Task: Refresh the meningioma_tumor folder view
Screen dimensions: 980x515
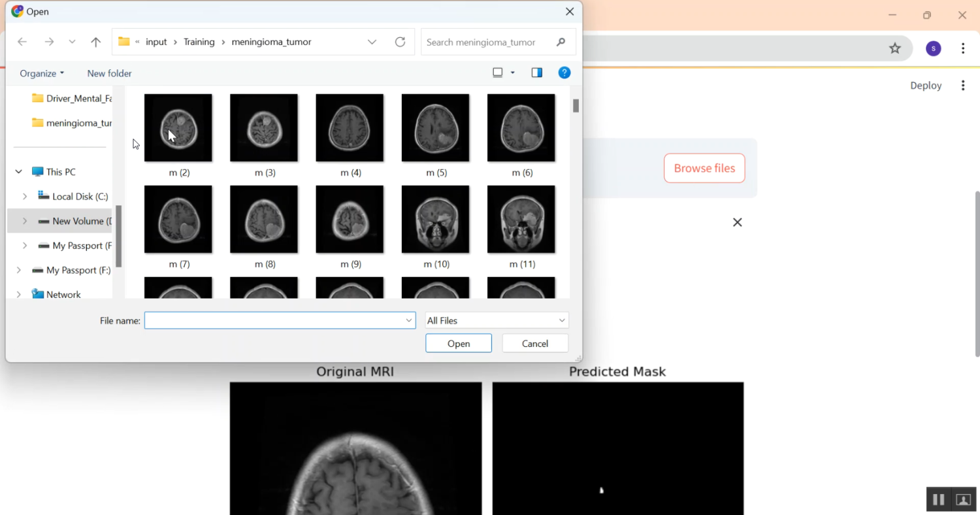Action: pos(400,42)
